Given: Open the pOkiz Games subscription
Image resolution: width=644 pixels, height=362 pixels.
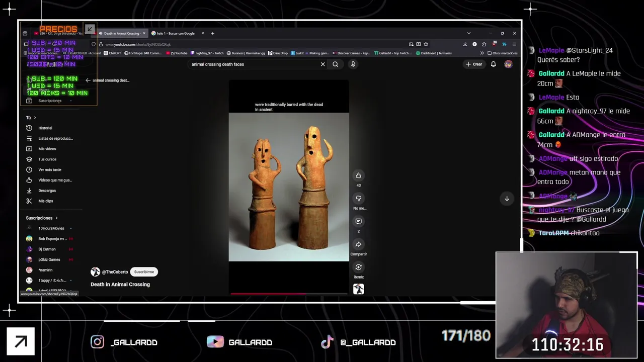Looking at the screenshot, I should tap(48, 260).
